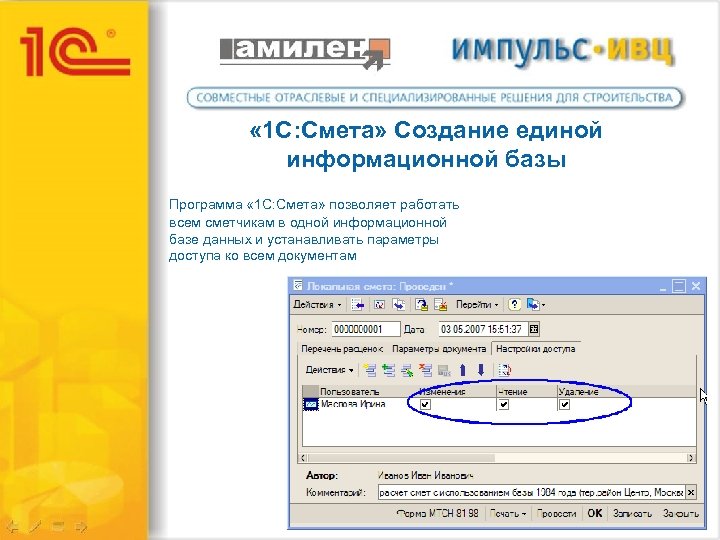720x540 pixels.
Task: Click the Закрыть button
Action: [681, 513]
